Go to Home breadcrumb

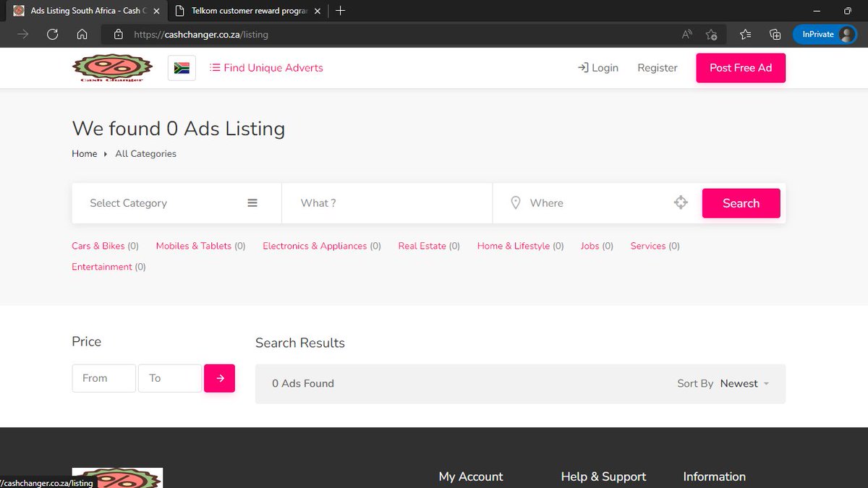click(85, 154)
